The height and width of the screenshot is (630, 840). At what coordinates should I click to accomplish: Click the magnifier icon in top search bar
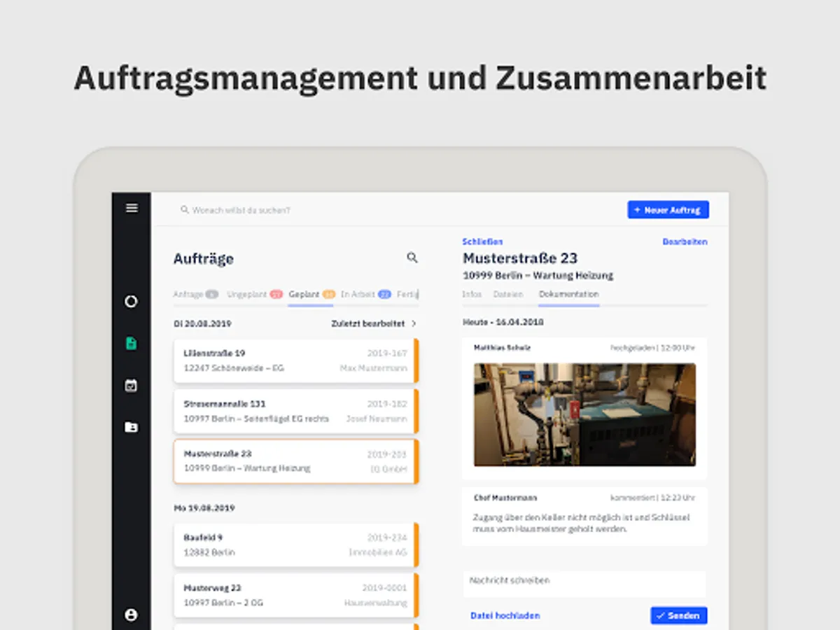[185, 209]
